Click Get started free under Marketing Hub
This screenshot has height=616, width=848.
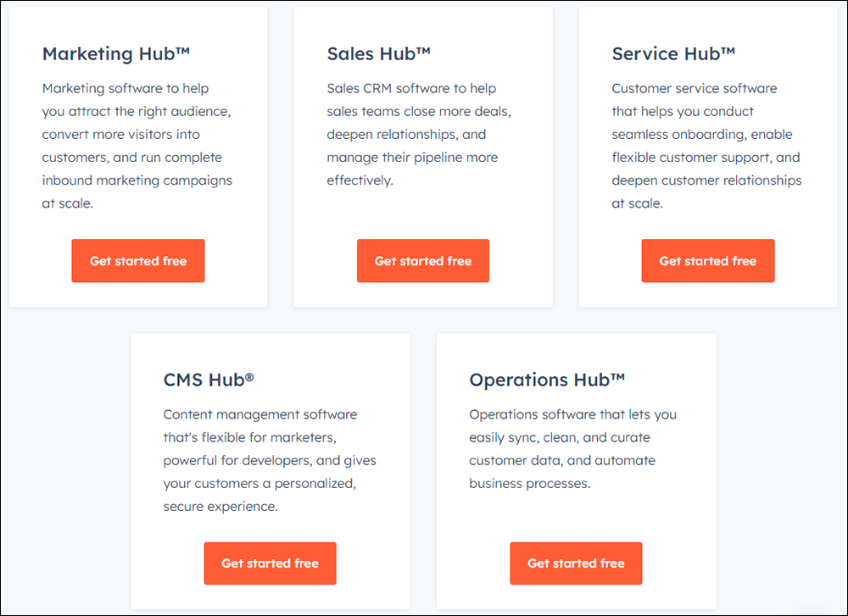138,260
